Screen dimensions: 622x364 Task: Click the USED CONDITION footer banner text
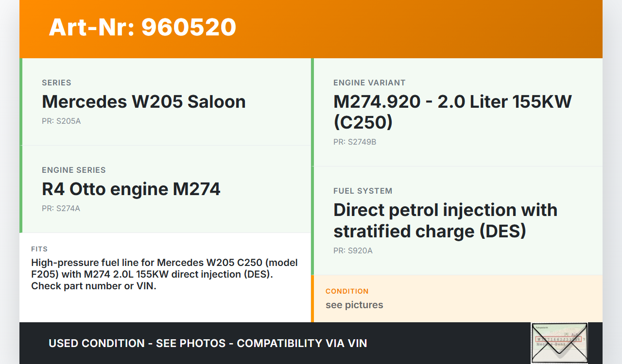click(x=207, y=344)
